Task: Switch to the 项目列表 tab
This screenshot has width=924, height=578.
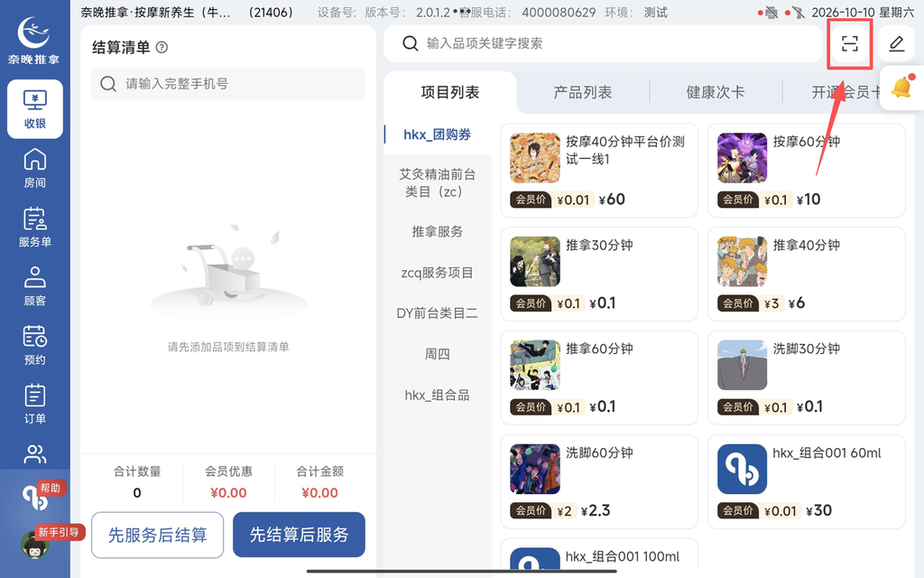Action: [x=450, y=93]
